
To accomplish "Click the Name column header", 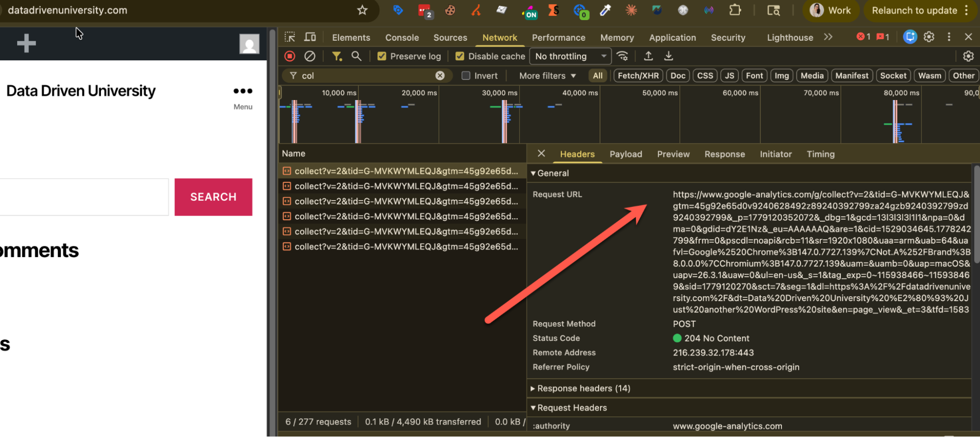I will click(x=402, y=154).
